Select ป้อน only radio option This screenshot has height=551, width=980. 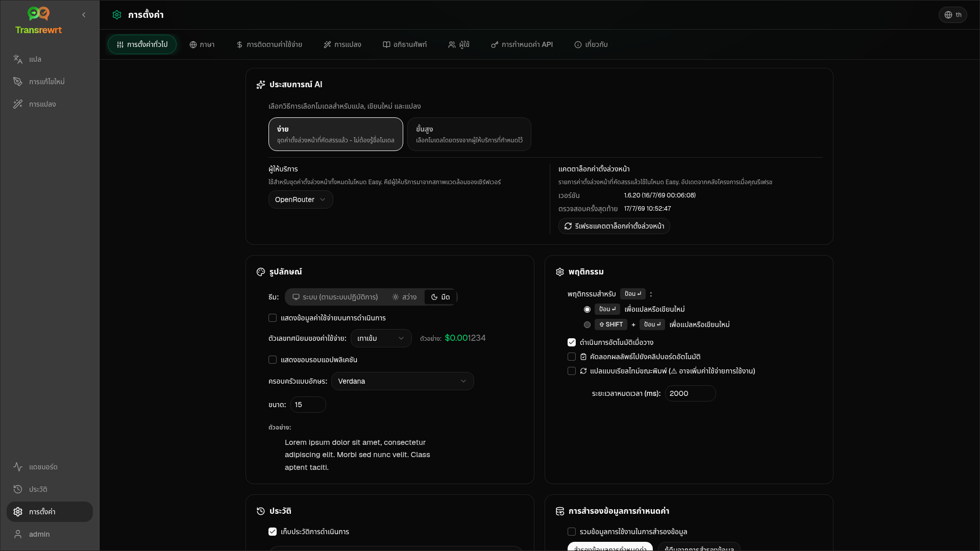tap(587, 309)
